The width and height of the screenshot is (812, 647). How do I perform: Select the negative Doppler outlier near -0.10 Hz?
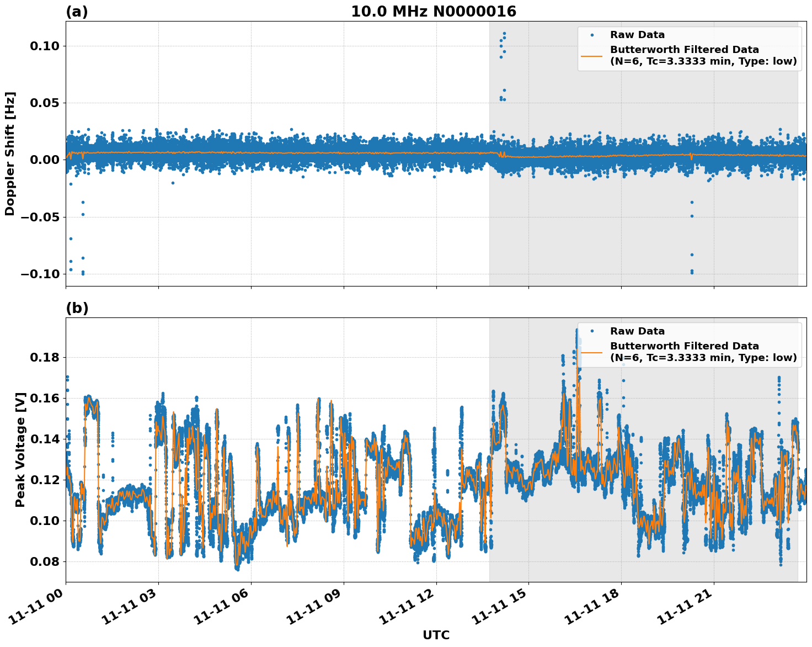pos(83,272)
